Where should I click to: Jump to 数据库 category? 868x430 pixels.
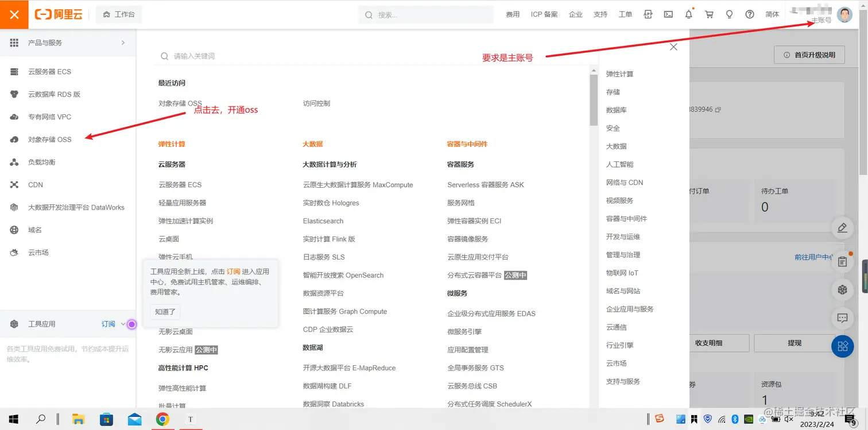point(617,110)
